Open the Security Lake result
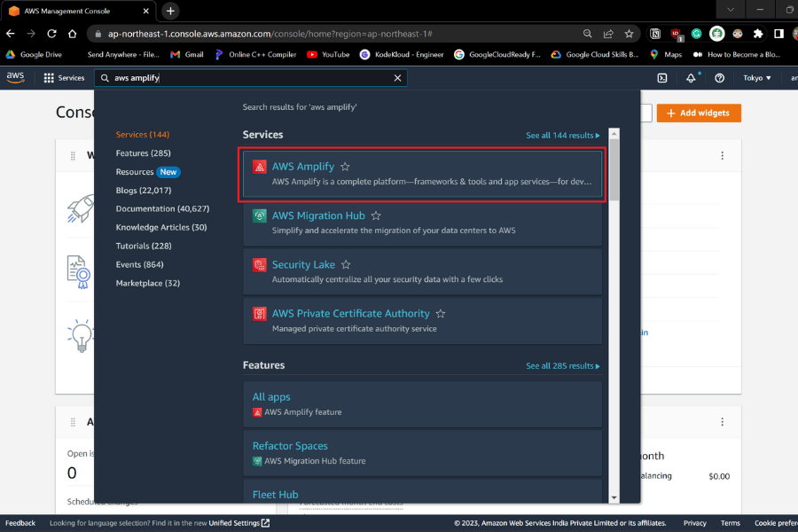The width and height of the screenshot is (798, 532). (x=422, y=271)
